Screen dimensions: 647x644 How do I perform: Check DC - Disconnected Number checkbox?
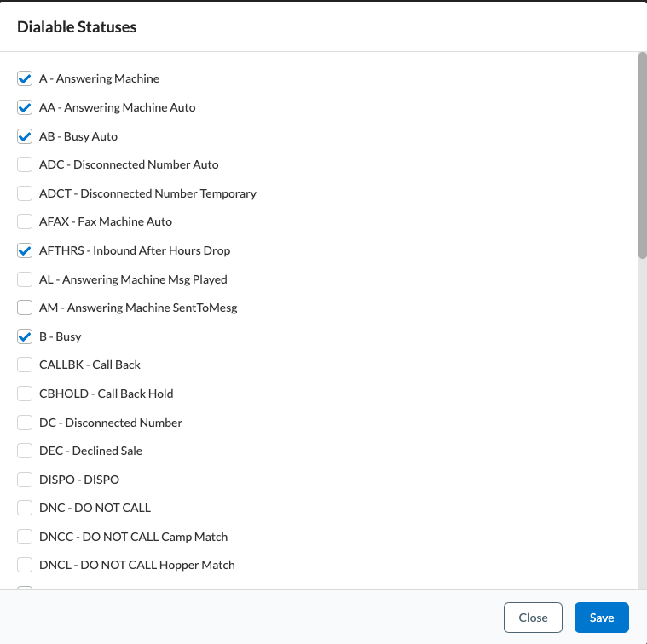pyautogui.click(x=25, y=423)
